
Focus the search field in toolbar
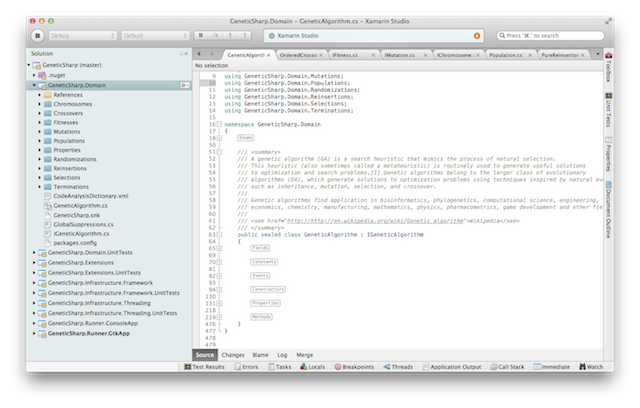(550, 35)
